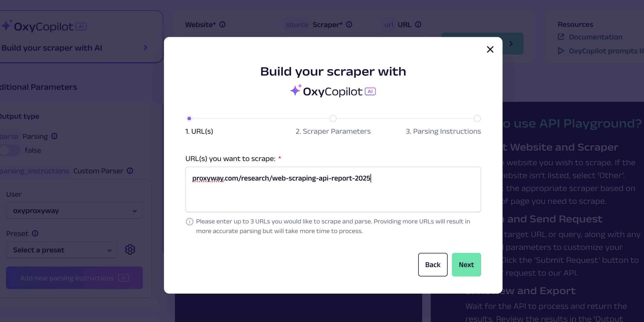Click the OxyCopilot prompts play icon
644x322 pixels.
pos(561,51)
